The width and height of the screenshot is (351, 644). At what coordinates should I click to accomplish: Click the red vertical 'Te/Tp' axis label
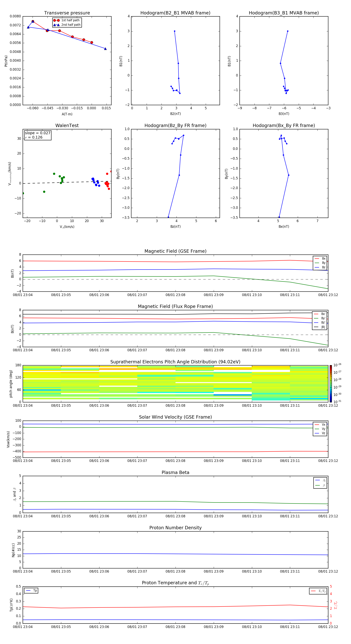coord(336,605)
